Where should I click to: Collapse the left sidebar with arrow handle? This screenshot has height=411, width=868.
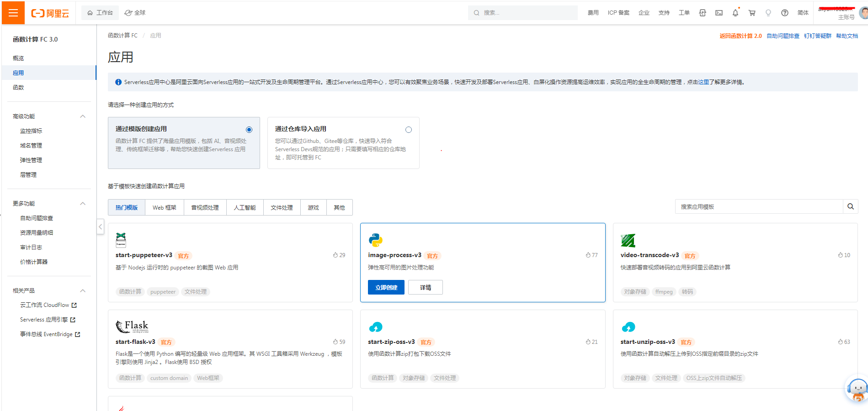[x=101, y=227]
